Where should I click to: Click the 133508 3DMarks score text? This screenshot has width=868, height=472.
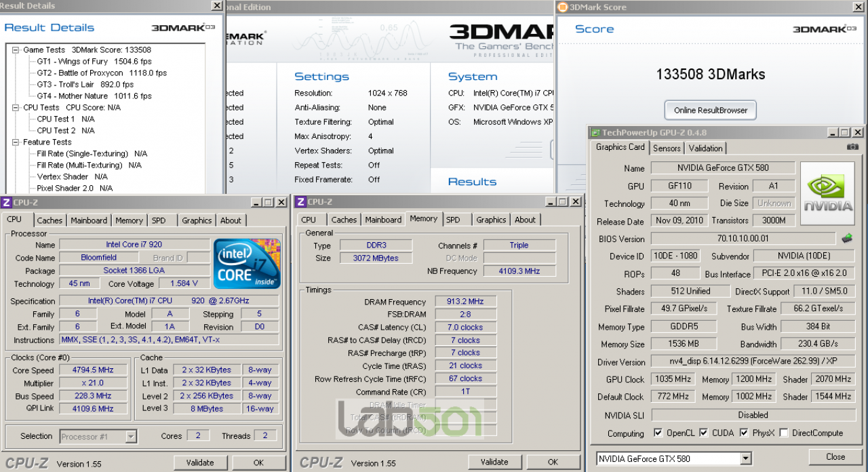point(710,75)
